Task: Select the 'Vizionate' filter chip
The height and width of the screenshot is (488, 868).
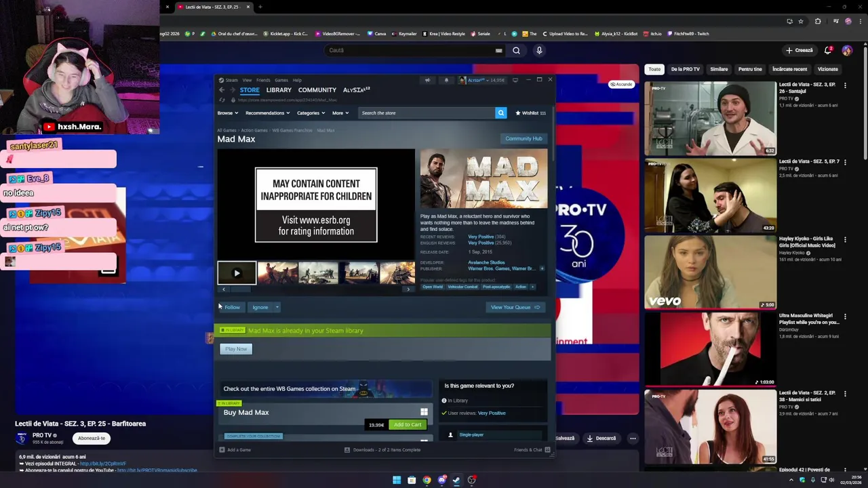Action: tap(827, 69)
